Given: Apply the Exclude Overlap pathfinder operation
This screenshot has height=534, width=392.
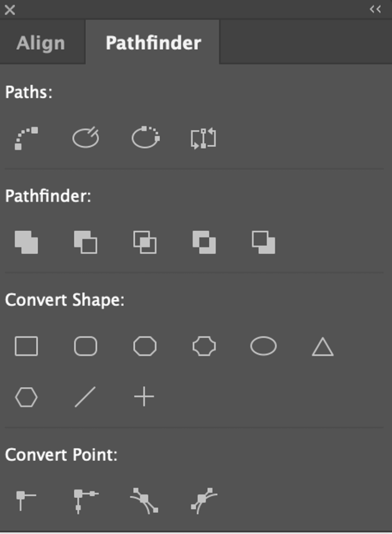Looking at the screenshot, I should pyautogui.click(x=204, y=243).
